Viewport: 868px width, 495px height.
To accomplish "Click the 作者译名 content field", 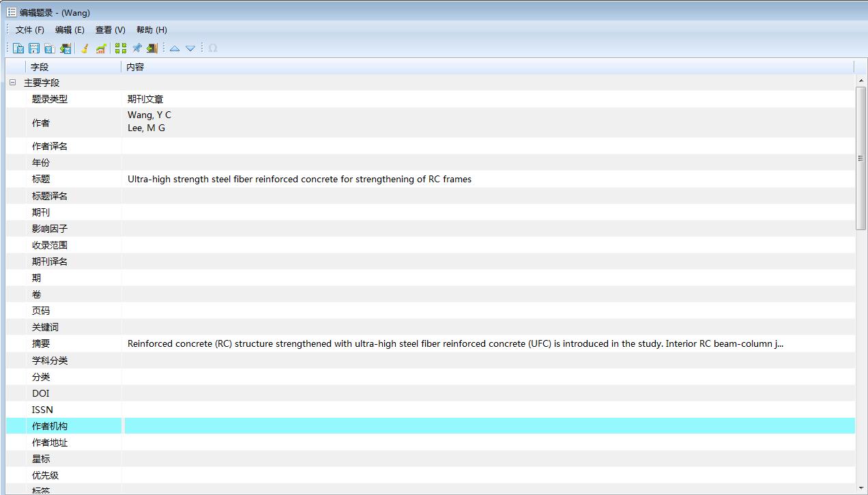I will [489, 146].
